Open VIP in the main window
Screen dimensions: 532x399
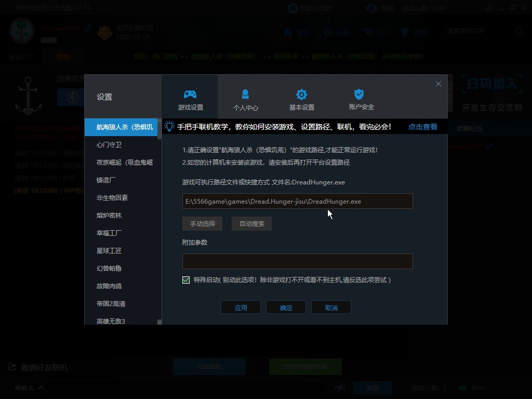[375, 33]
